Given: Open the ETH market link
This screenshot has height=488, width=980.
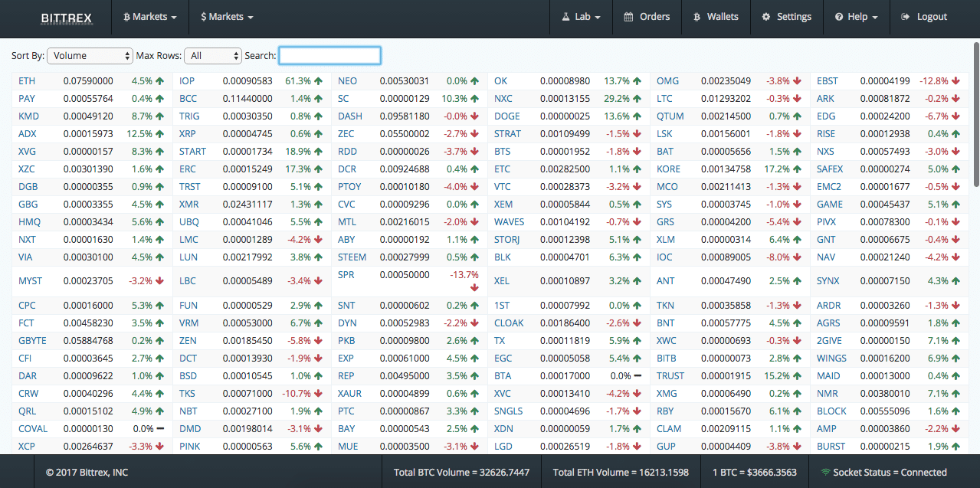Looking at the screenshot, I should point(27,80).
